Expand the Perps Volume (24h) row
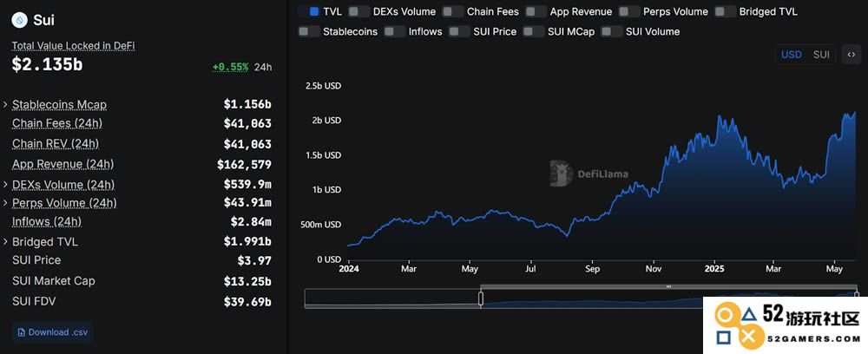This screenshot has height=354, width=868. [5, 203]
